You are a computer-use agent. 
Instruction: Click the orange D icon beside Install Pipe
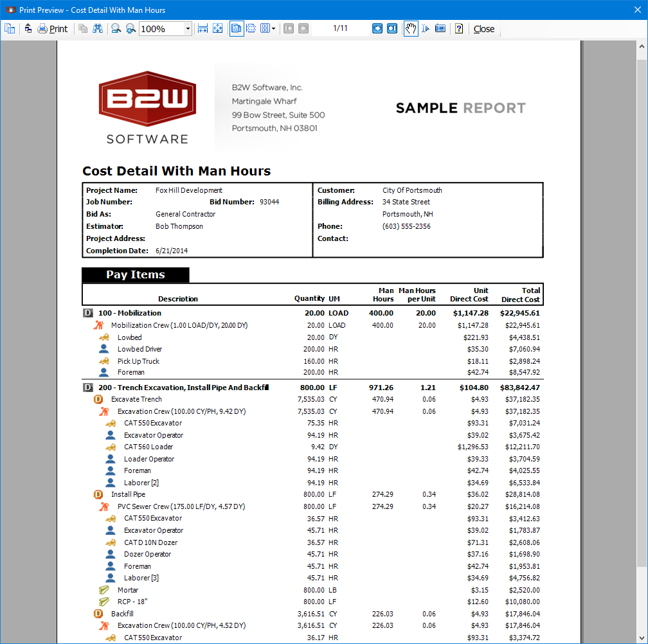pos(98,494)
